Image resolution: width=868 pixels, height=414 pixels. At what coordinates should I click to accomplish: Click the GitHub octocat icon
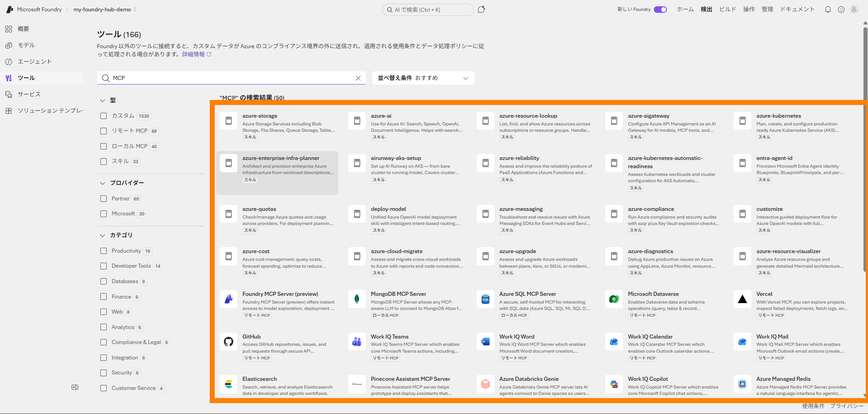[x=228, y=342]
